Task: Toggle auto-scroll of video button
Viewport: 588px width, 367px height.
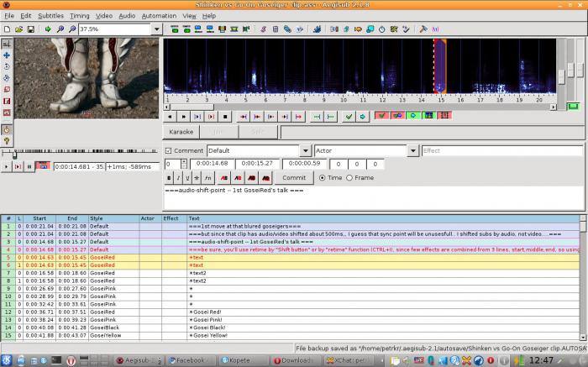Action: (x=43, y=166)
